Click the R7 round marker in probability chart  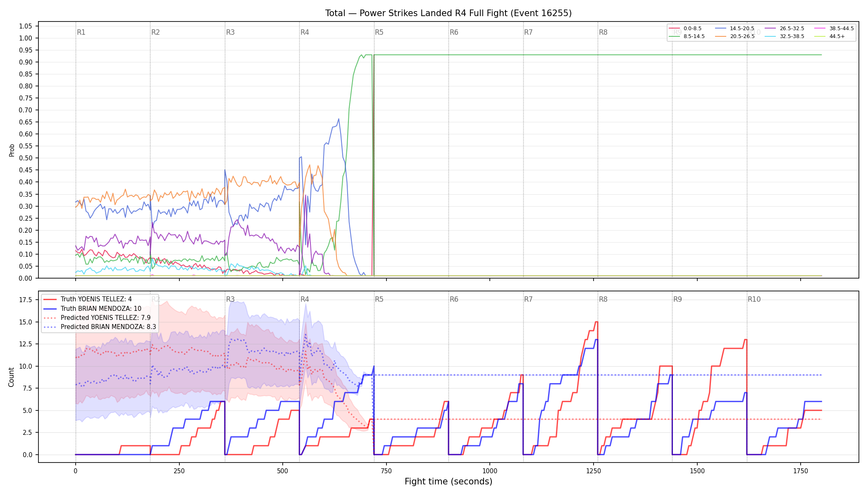528,32
